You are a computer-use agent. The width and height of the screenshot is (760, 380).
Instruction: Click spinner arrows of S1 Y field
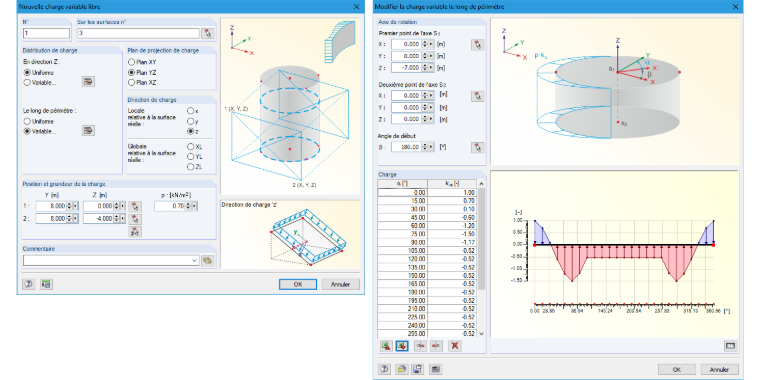(425, 56)
